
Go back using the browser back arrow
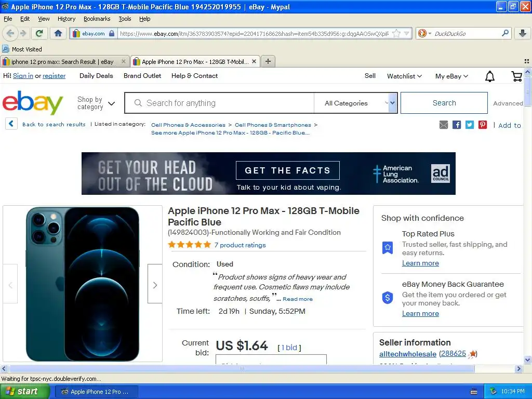click(x=10, y=33)
